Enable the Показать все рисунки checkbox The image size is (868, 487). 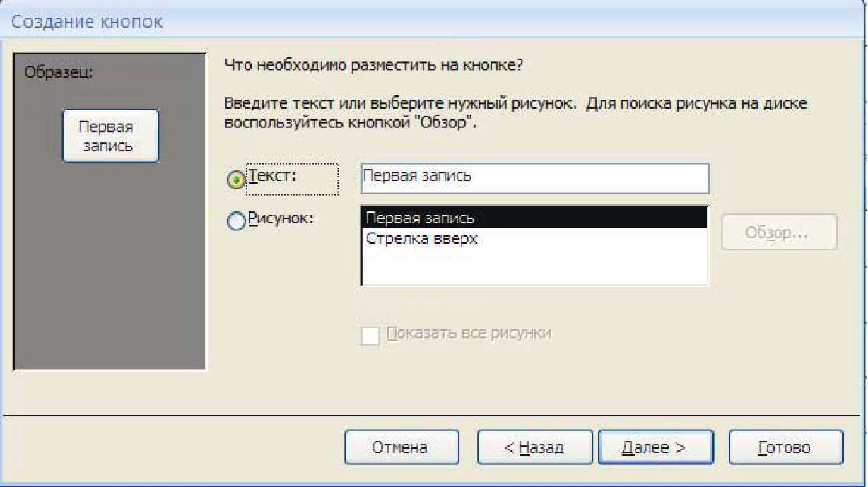(370, 335)
